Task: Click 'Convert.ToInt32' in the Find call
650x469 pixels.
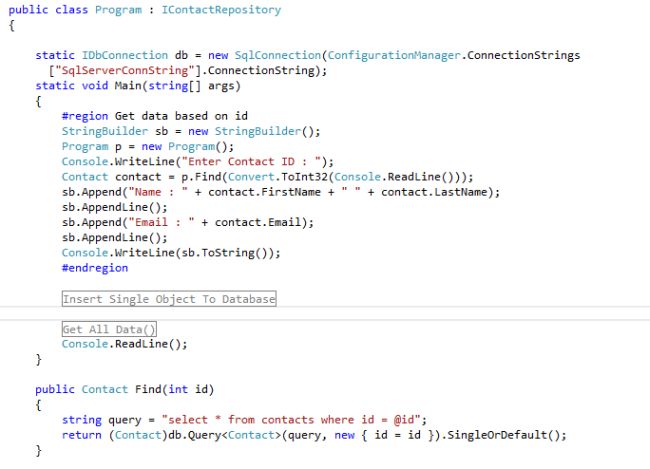Action: [278, 177]
